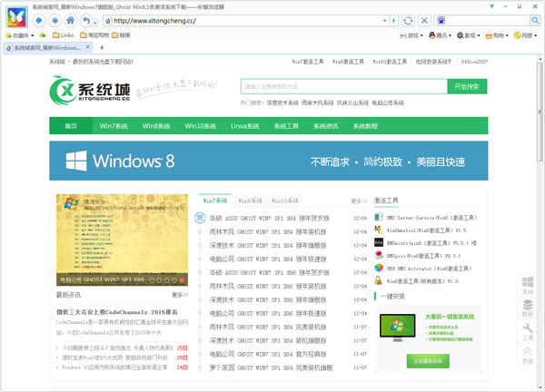Click the refresh page icon
This screenshot has width=545, height=392.
[x=408, y=21]
